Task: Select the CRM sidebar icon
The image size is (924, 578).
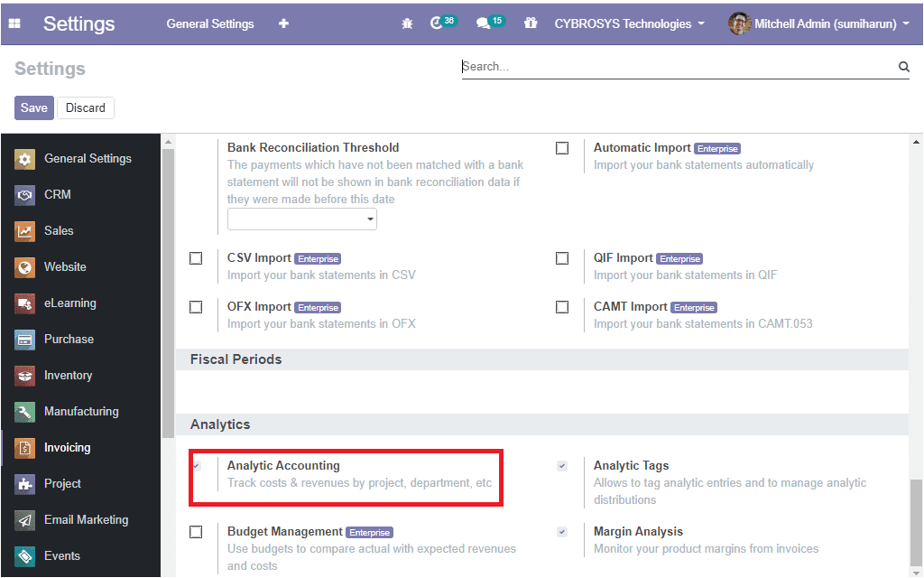Action: click(x=24, y=195)
